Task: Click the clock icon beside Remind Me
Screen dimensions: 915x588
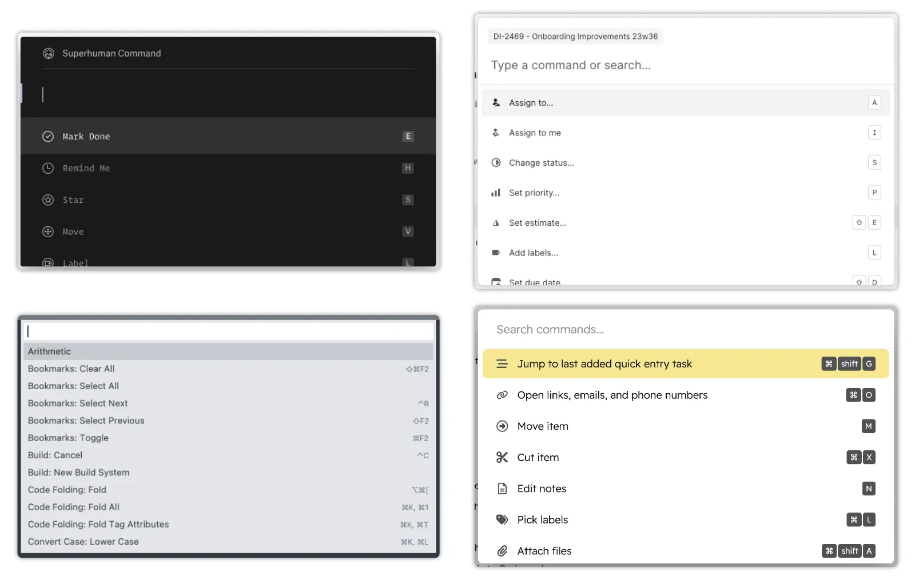Action: pyautogui.click(x=48, y=168)
